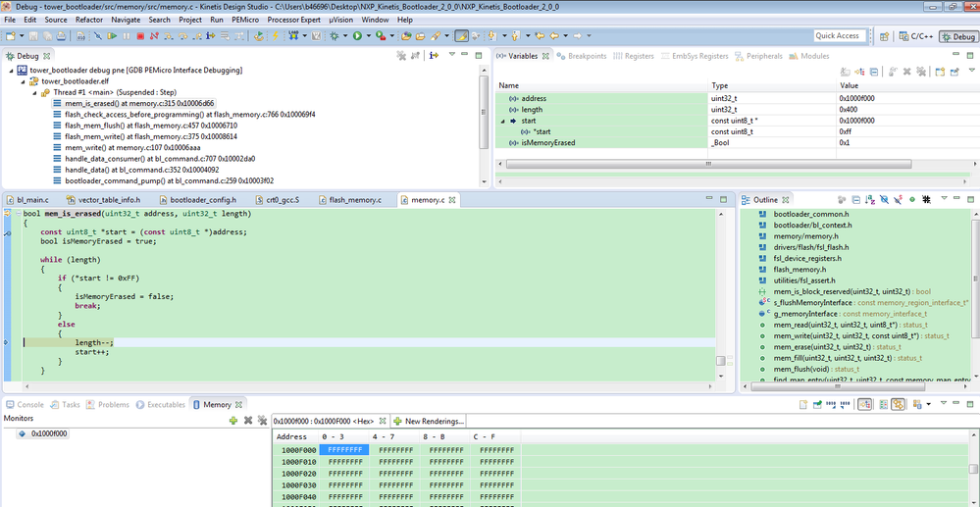Click the Step Over toolbar icon
This screenshot has height=507, width=980.
(182, 35)
